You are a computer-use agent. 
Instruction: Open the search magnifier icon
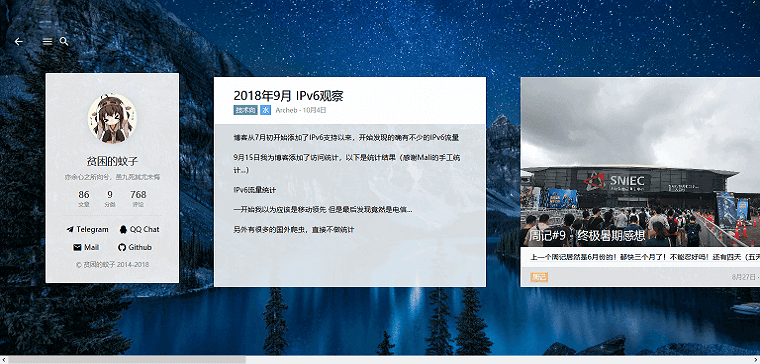[64, 42]
